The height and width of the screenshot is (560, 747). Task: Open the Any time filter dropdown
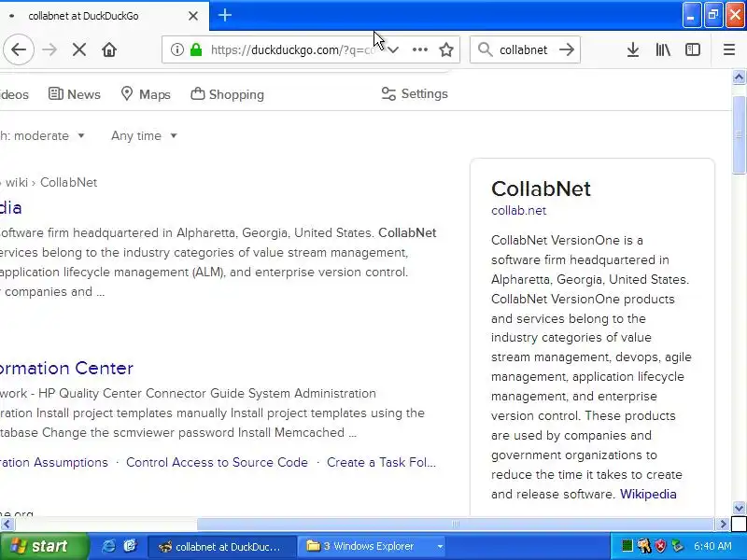click(144, 135)
